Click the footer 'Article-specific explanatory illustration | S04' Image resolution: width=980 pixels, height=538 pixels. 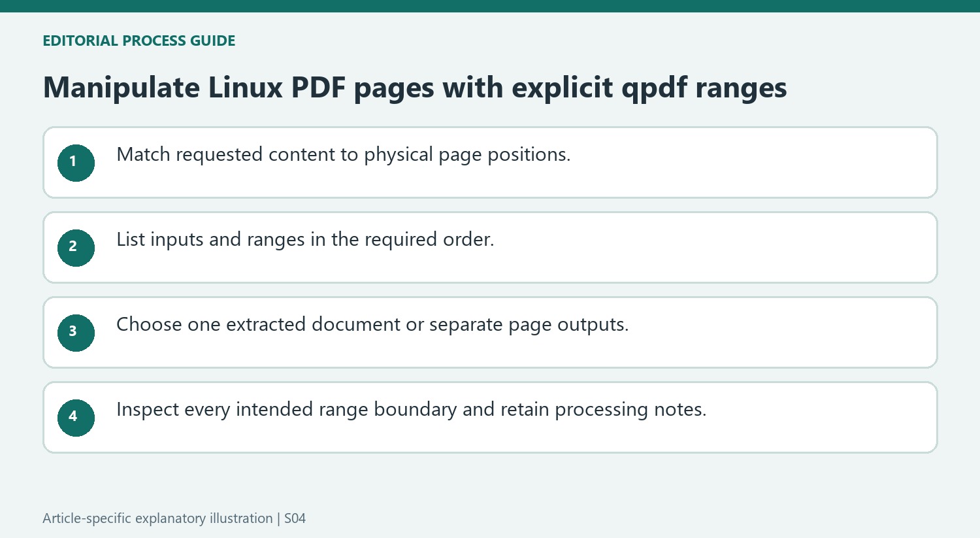point(174,518)
